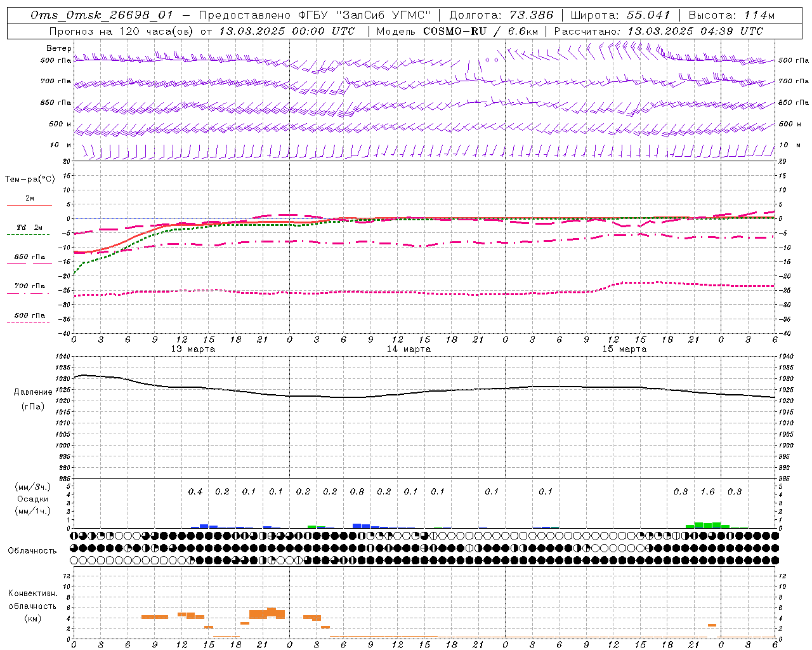Click the Конвективн. convective cloud label
The image size is (812, 650).
tap(32, 594)
